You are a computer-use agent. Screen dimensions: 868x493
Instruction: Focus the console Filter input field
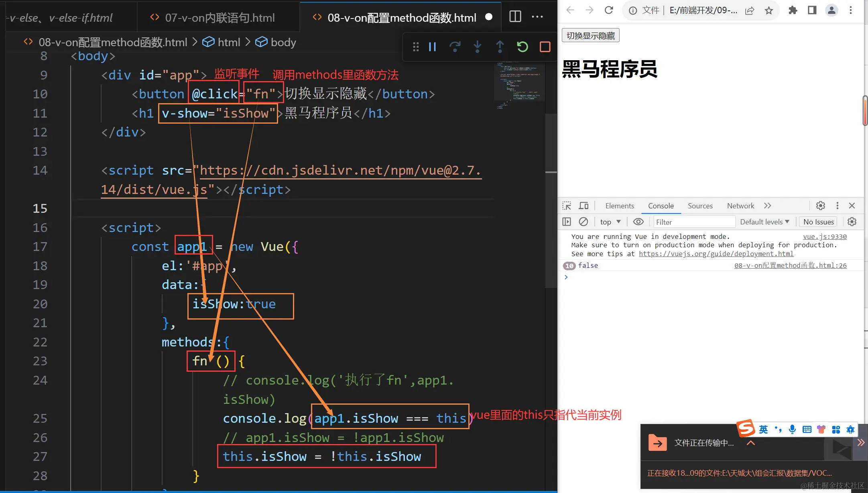point(694,222)
